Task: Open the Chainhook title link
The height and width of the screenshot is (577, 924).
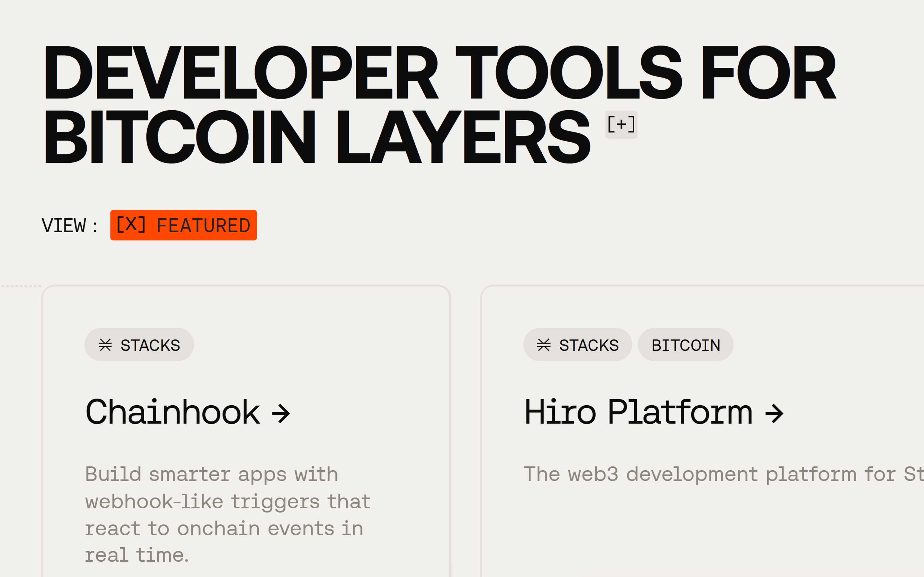Action: click(173, 412)
